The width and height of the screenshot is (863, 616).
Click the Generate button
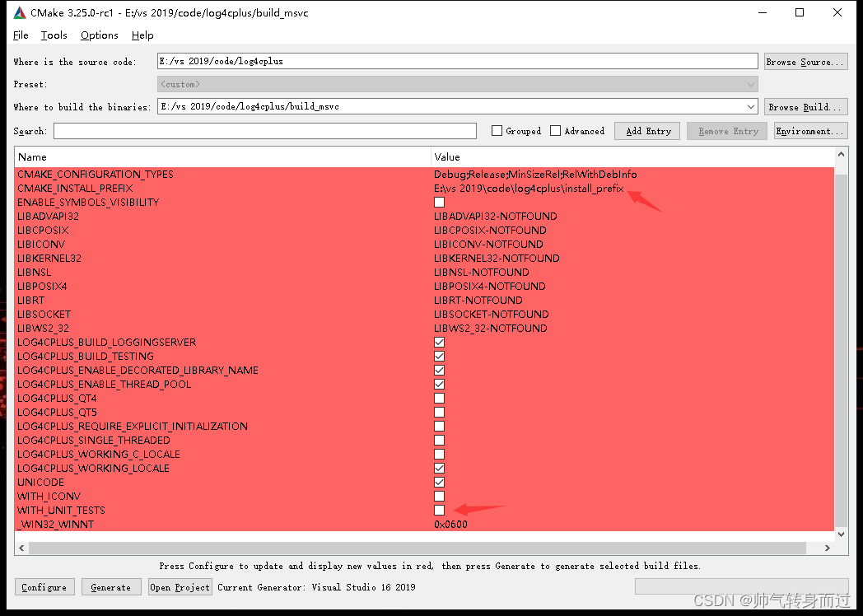[x=111, y=587]
